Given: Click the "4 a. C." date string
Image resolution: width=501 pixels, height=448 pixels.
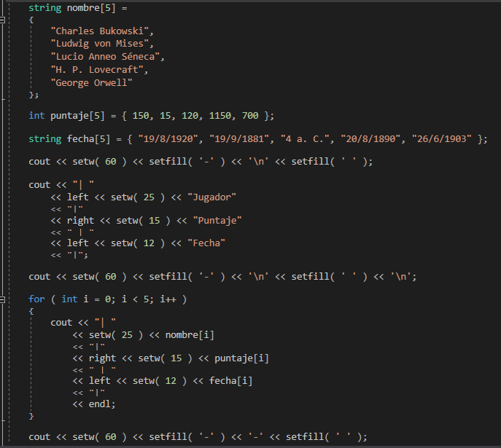Looking at the screenshot, I should coord(305,139).
